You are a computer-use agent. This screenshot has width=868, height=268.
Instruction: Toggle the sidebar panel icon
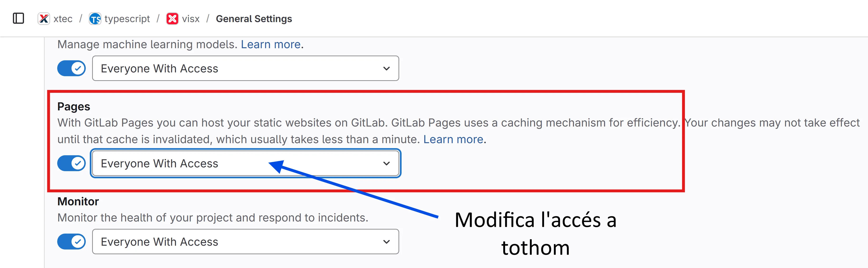click(x=19, y=19)
